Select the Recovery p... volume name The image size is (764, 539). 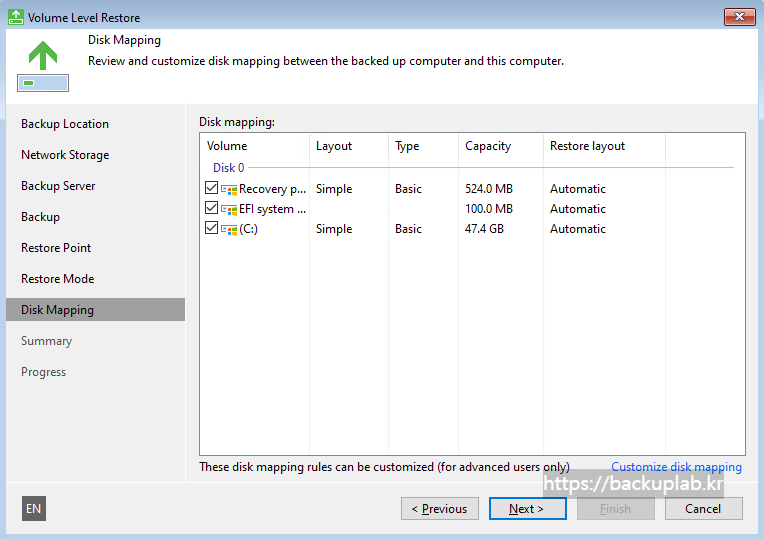272,189
